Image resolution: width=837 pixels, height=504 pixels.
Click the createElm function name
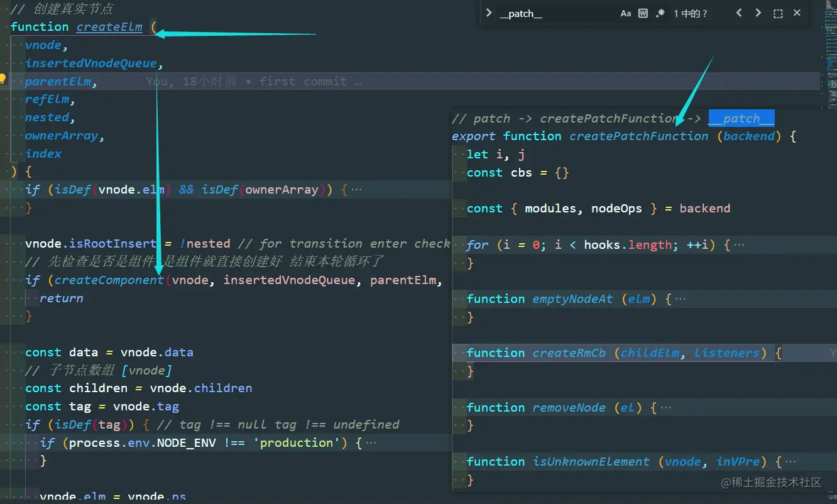(109, 26)
